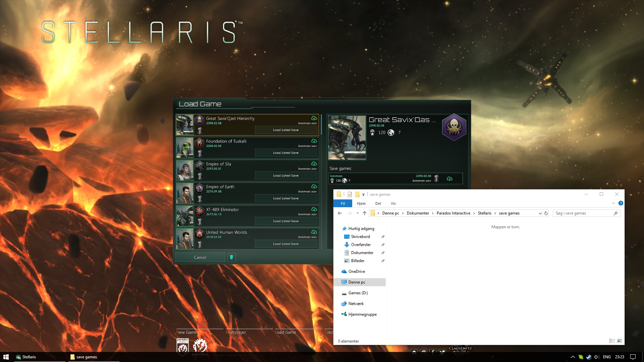Open the Explorer help question icon
The height and width of the screenshot is (362, 644).
[x=621, y=203]
